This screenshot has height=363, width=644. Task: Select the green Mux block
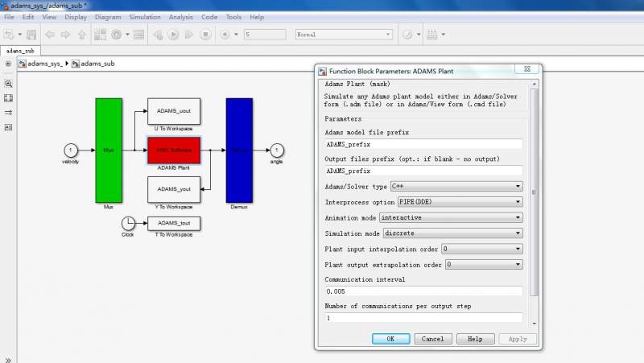pos(109,151)
